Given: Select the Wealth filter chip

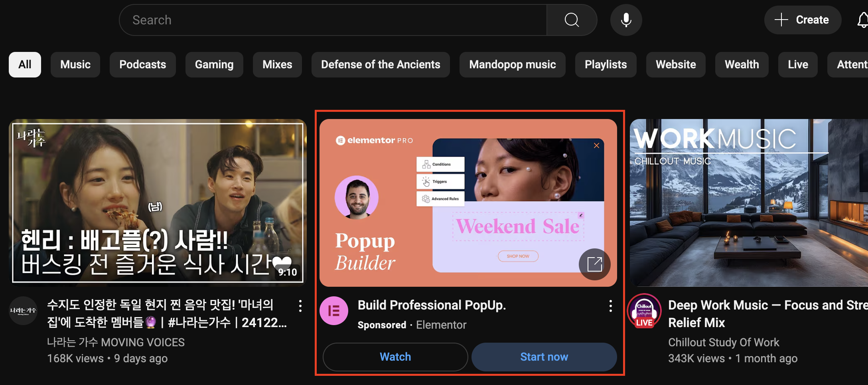Looking at the screenshot, I should point(742,65).
